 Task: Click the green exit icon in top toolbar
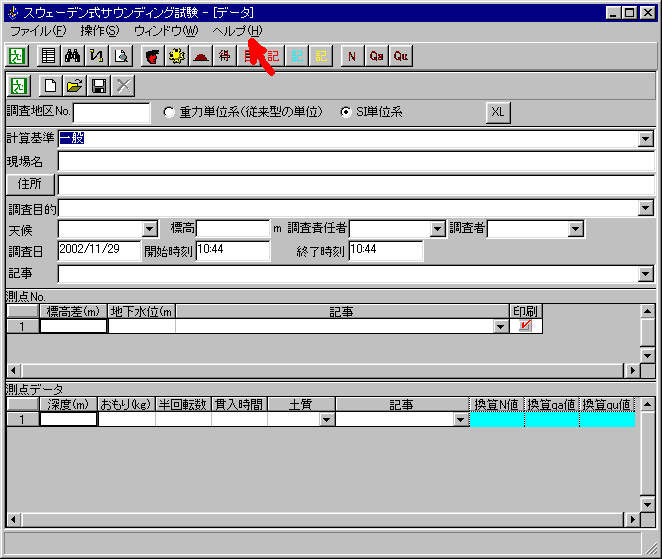[17, 56]
